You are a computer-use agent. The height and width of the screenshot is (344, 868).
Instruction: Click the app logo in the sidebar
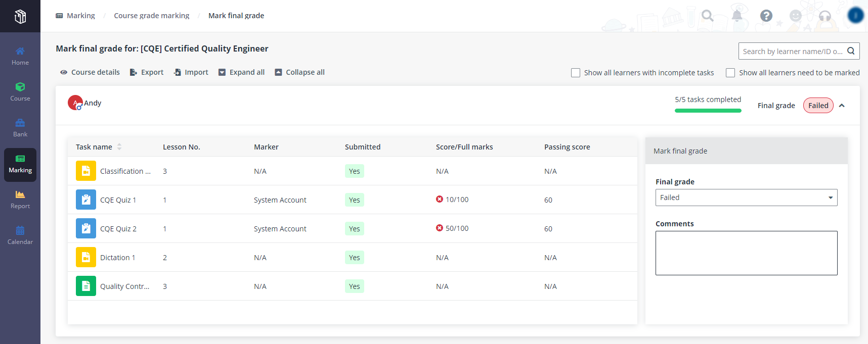pyautogui.click(x=20, y=17)
